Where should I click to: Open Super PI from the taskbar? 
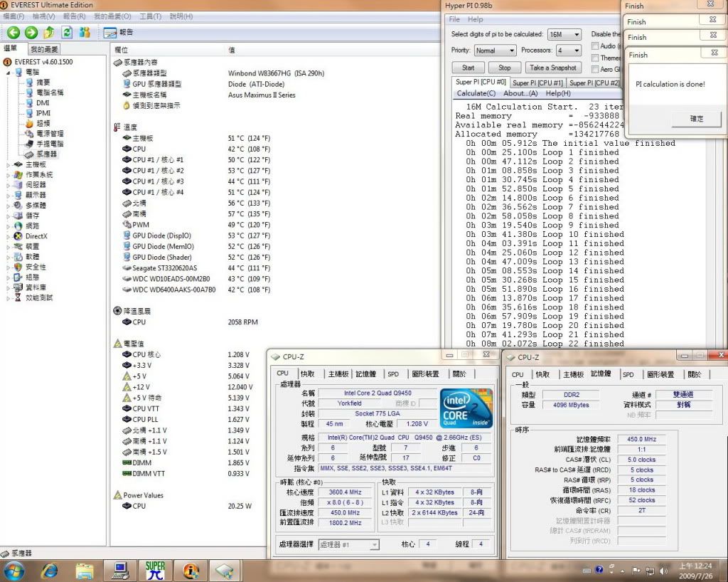click(x=155, y=569)
